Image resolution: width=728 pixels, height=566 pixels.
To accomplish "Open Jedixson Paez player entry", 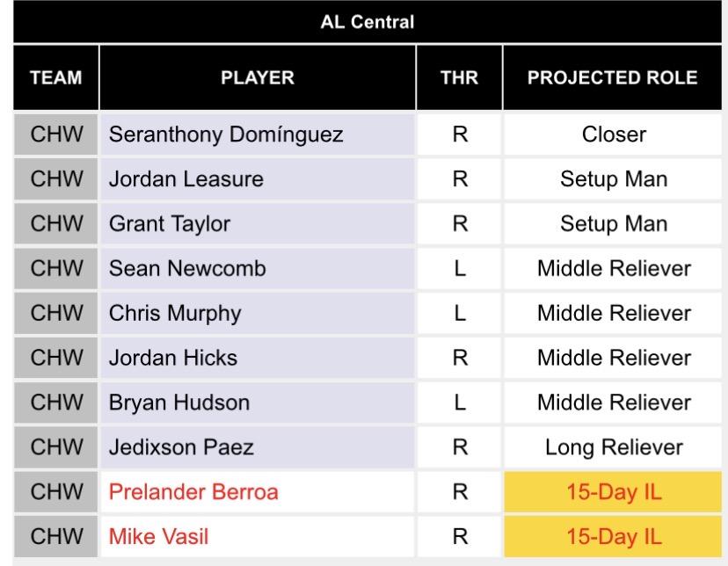I will click(x=181, y=447).
